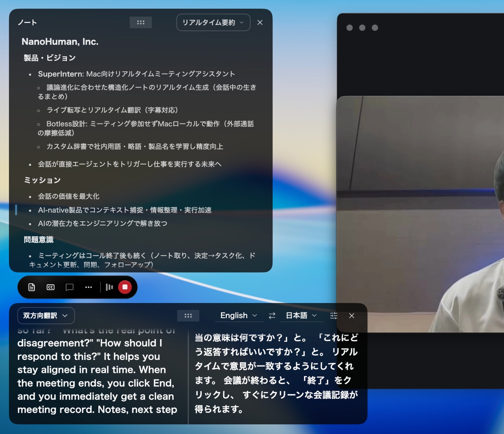Click the AI-native製品 bullet line

(x=125, y=210)
